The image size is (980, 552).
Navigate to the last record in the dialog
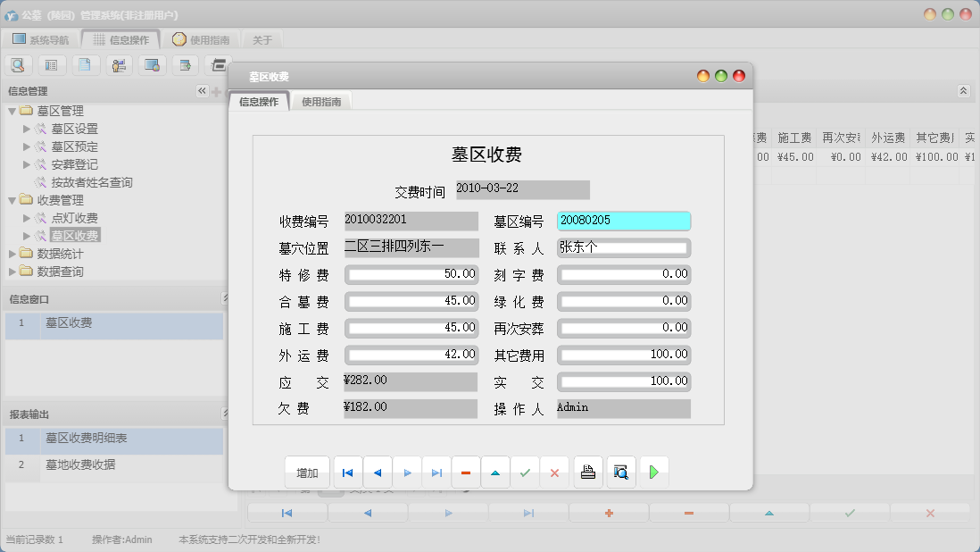click(436, 473)
